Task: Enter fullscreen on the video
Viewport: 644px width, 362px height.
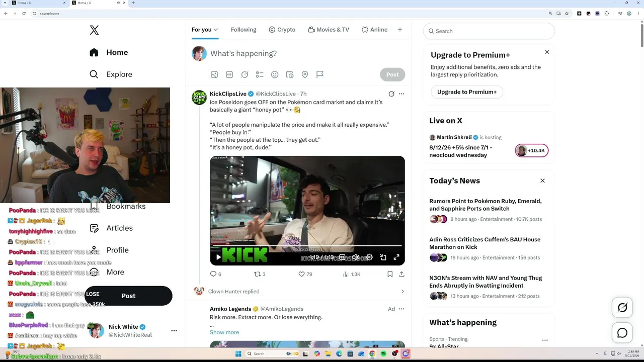Action: coord(396,257)
